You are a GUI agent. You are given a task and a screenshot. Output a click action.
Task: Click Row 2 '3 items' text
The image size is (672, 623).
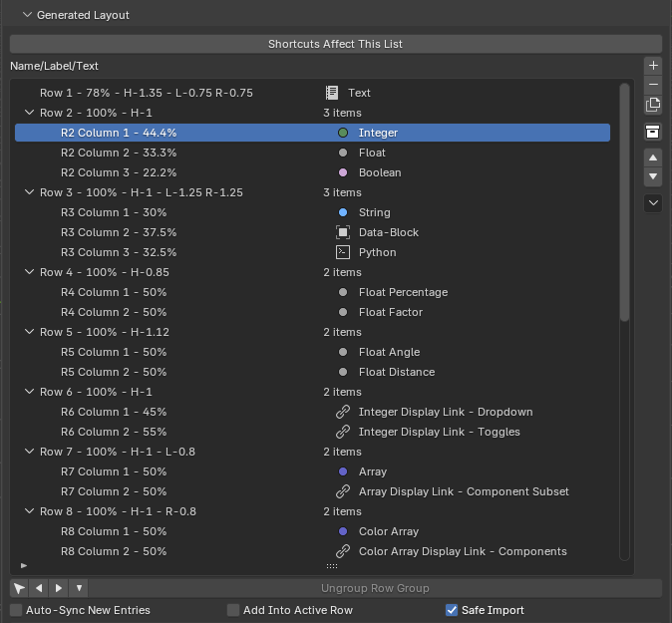342,113
